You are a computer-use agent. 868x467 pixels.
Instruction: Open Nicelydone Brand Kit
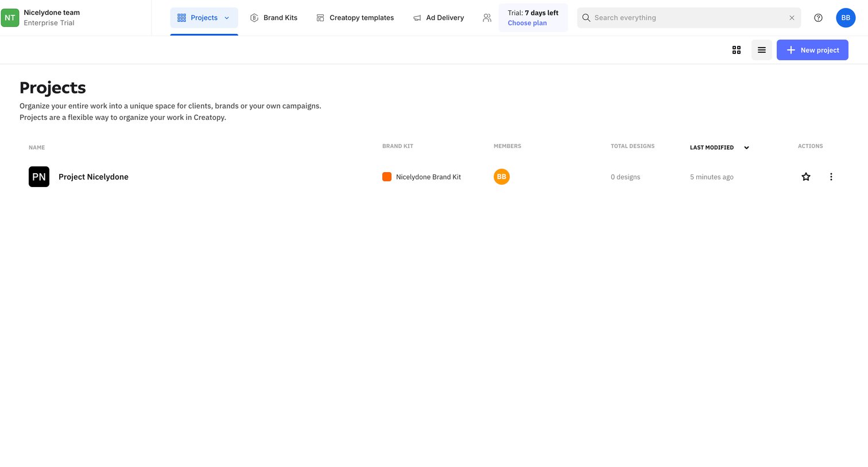coord(428,177)
